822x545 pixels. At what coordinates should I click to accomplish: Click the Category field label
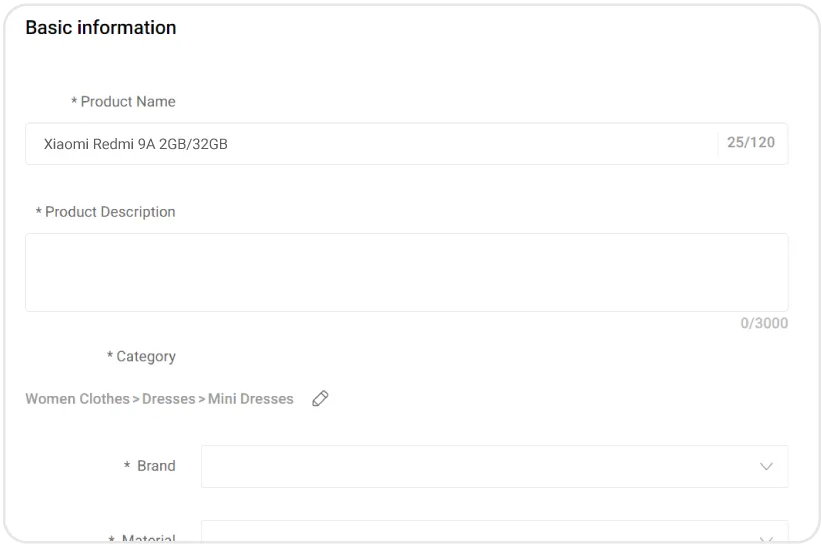145,357
